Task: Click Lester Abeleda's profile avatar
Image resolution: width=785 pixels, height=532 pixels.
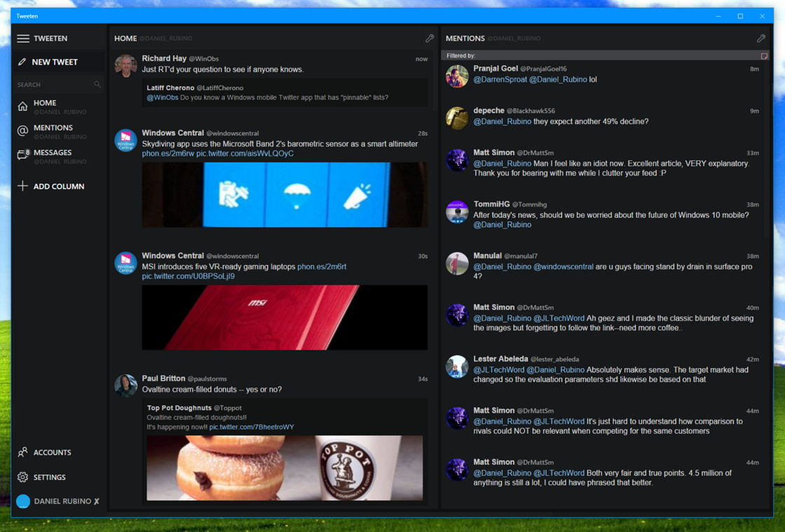Action: click(x=457, y=367)
